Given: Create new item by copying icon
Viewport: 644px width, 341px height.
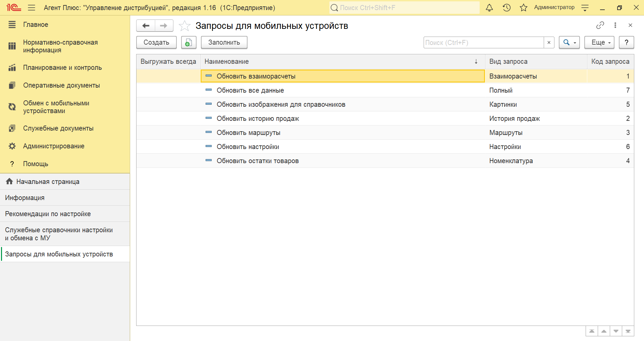Looking at the screenshot, I should [x=189, y=43].
